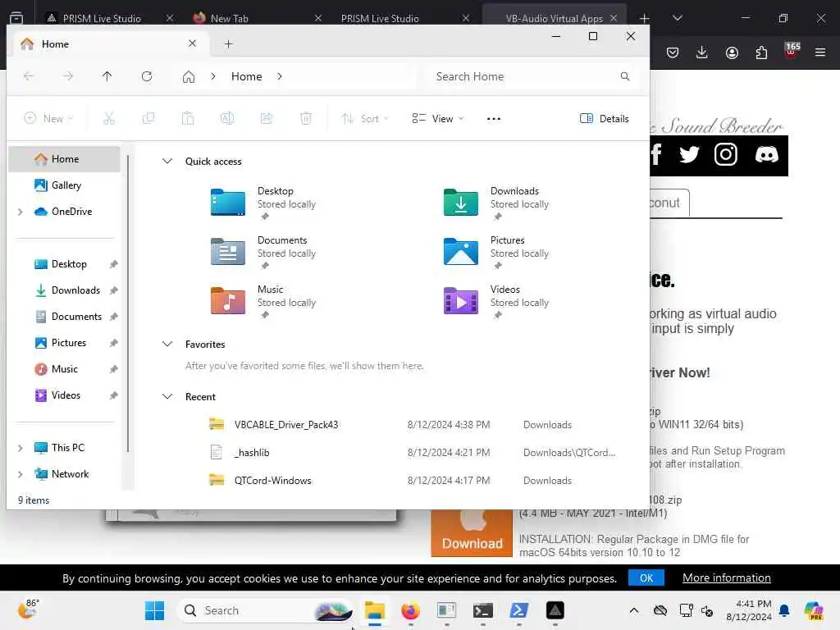
Task: Save to Pocket icon in Firefox toolbar
Action: coord(673,52)
